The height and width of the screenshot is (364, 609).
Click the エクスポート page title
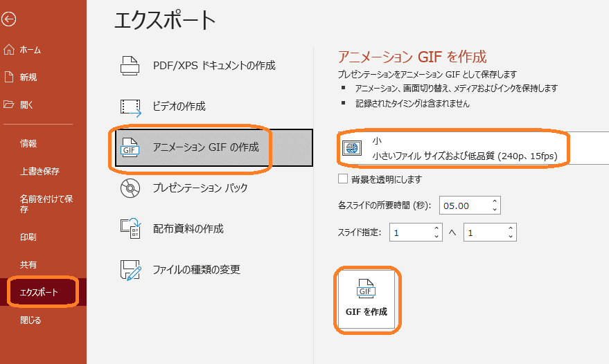[x=165, y=20]
